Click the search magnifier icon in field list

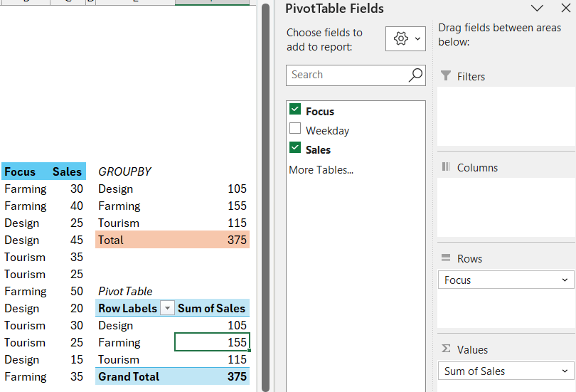coord(416,75)
